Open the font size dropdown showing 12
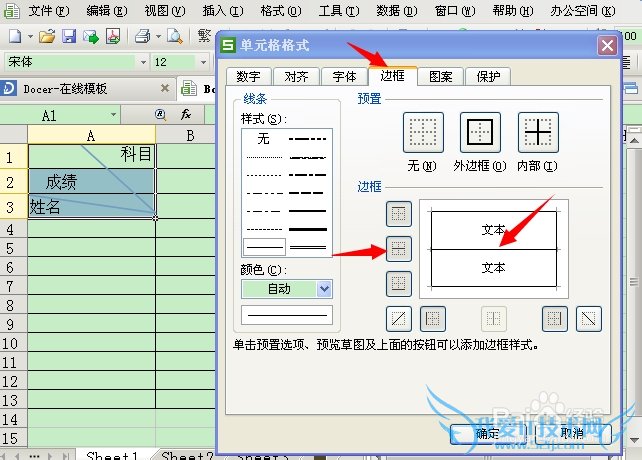Image resolution: width=642 pixels, height=460 pixels. click(x=203, y=62)
